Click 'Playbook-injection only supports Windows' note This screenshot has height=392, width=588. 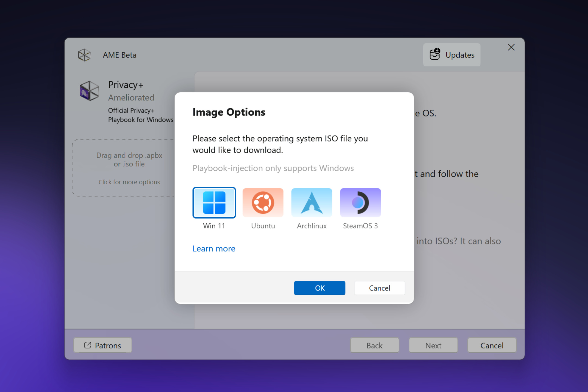(273, 168)
